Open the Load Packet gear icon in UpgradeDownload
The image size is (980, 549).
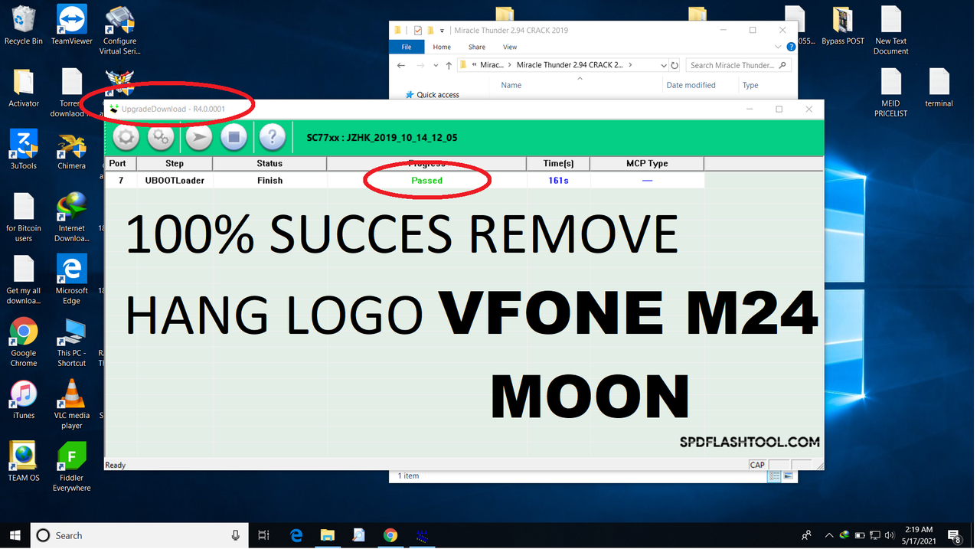point(126,138)
